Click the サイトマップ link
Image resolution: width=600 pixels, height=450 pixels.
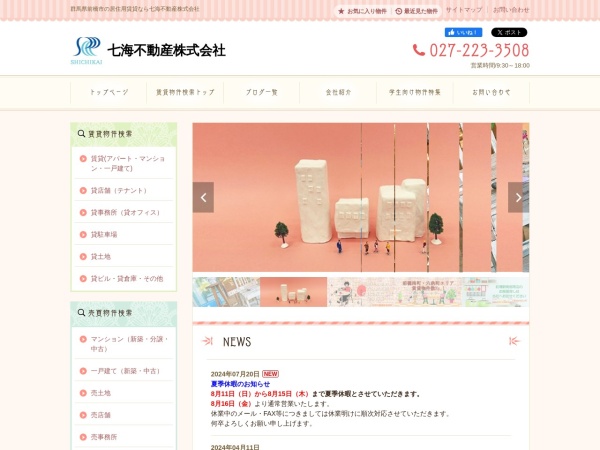tap(464, 10)
